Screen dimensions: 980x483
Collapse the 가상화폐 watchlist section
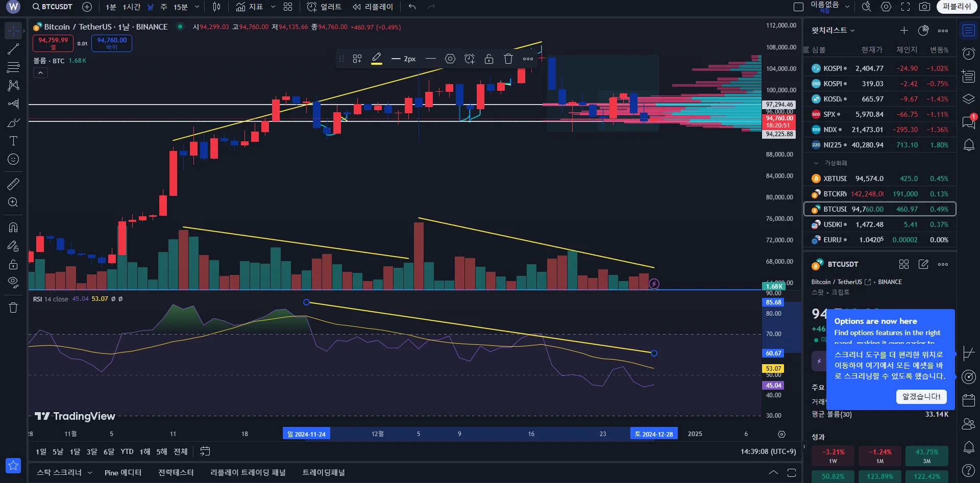pyautogui.click(x=816, y=163)
